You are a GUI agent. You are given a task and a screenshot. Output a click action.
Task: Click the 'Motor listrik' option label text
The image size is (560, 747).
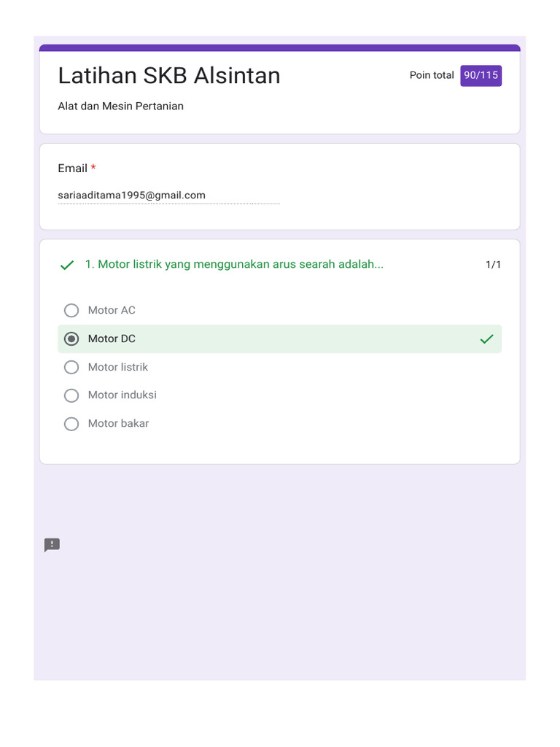(x=118, y=367)
